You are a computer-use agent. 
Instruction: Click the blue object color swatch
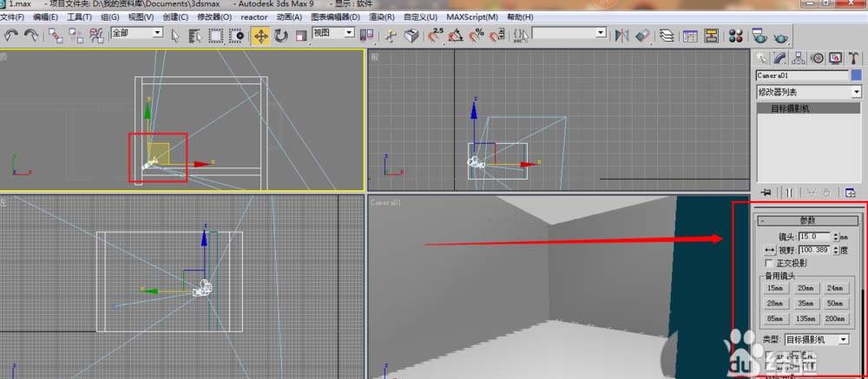pos(856,75)
